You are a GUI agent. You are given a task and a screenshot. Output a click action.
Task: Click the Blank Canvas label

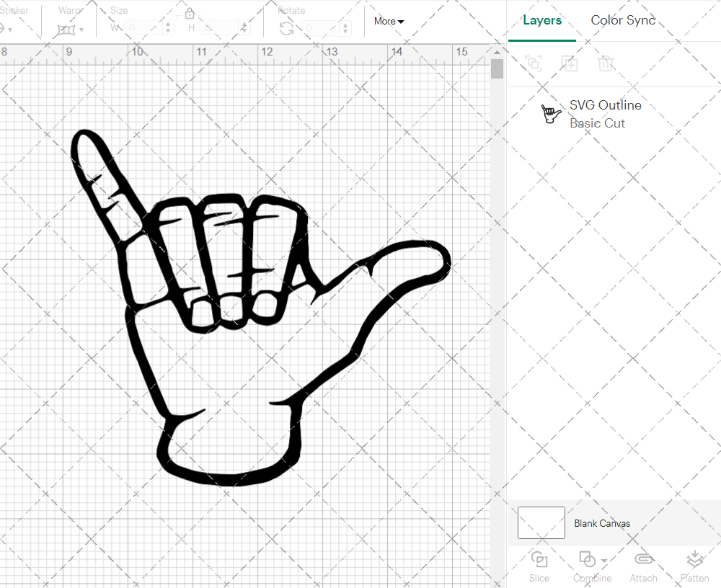click(x=602, y=523)
